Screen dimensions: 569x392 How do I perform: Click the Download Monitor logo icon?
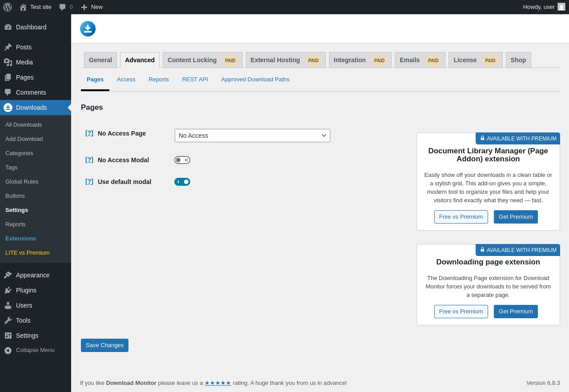pos(88,28)
